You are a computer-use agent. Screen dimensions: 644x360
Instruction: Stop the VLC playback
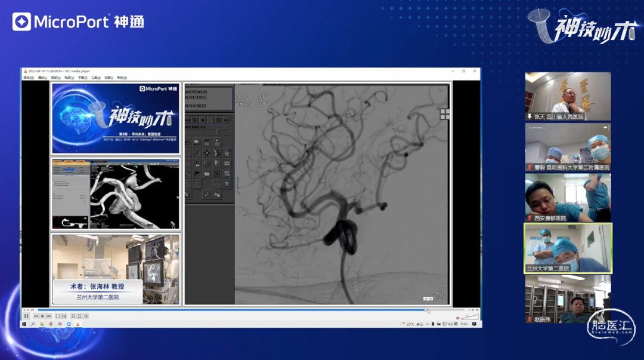click(x=42, y=316)
